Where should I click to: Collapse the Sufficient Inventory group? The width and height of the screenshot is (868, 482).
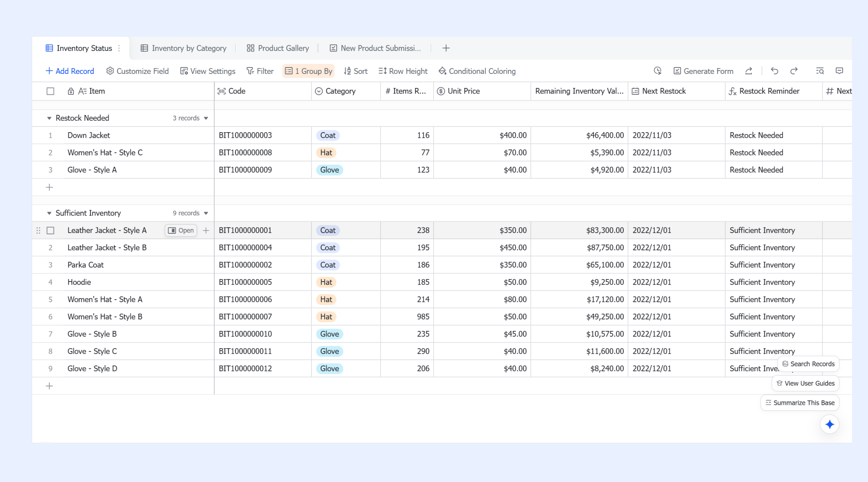tap(49, 213)
